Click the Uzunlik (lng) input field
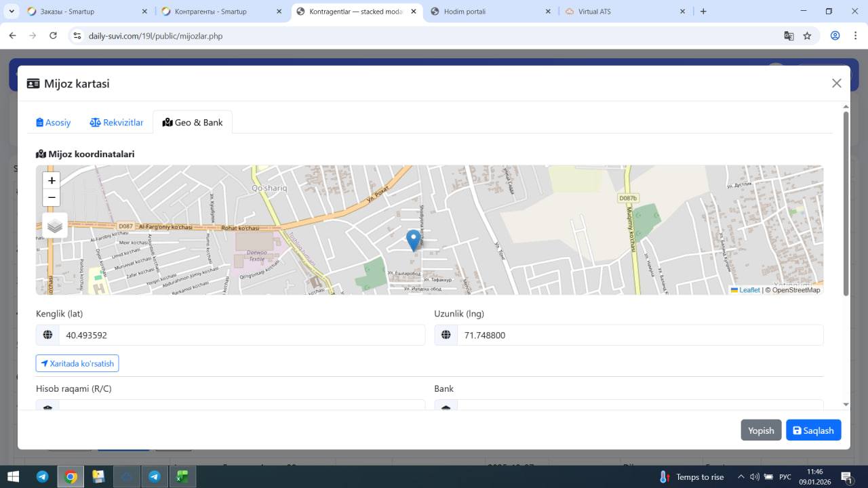868x488 pixels. (x=639, y=335)
